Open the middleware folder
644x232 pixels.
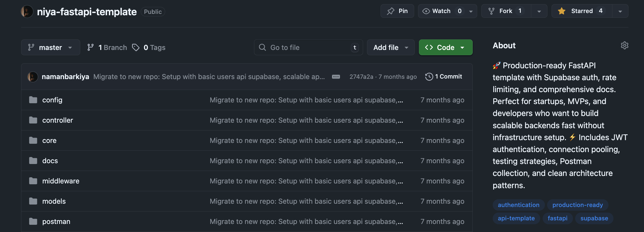[61, 181]
